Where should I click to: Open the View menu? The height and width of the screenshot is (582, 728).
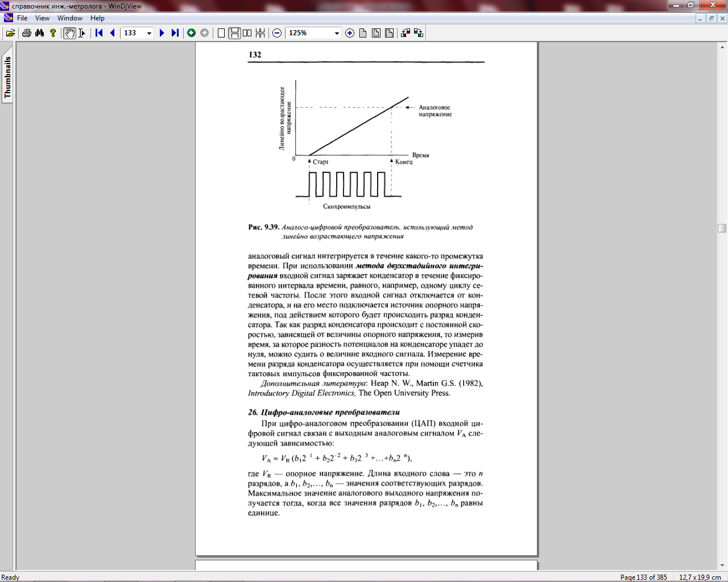pyautogui.click(x=42, y=18)
